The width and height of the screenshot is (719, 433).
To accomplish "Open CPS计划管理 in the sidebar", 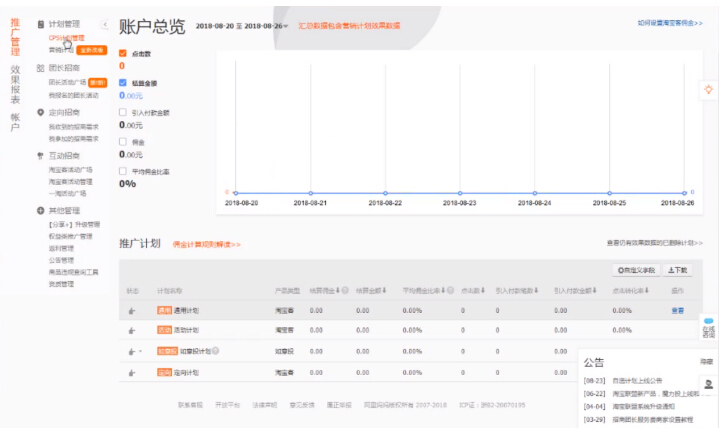I will coord(66,37).
